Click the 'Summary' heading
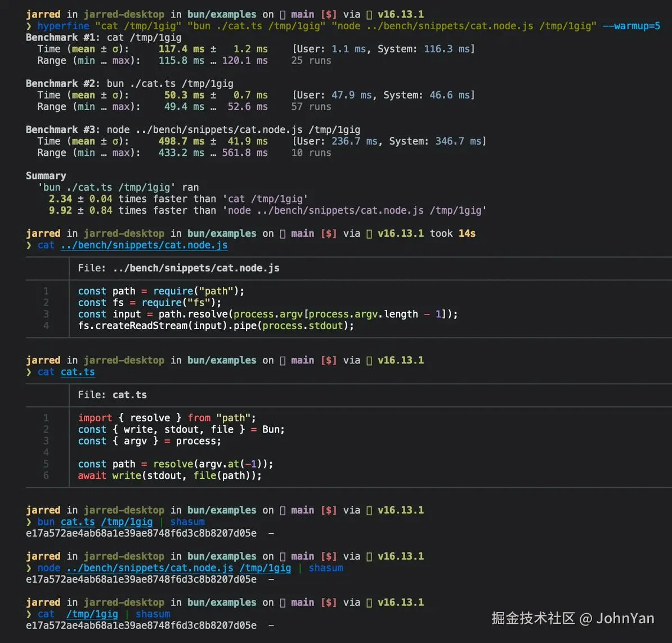 click(x=46, y=176)
